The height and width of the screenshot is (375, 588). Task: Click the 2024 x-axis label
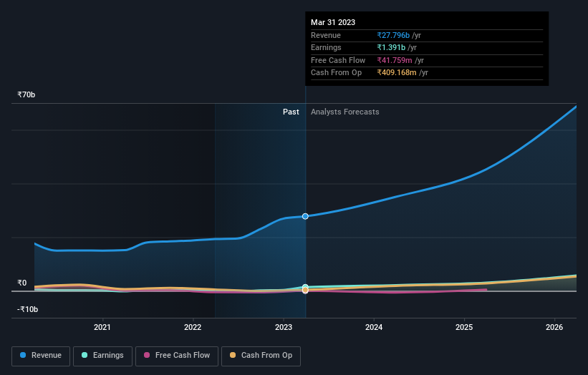pos(374,327)
